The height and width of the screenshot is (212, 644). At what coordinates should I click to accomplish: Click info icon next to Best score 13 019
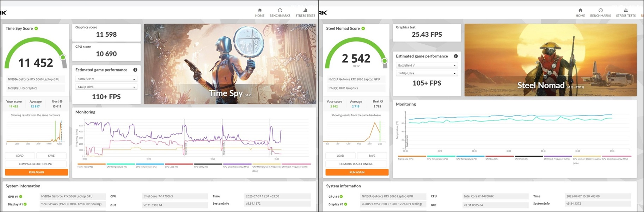pyautogui.click(x=61, y=101)
